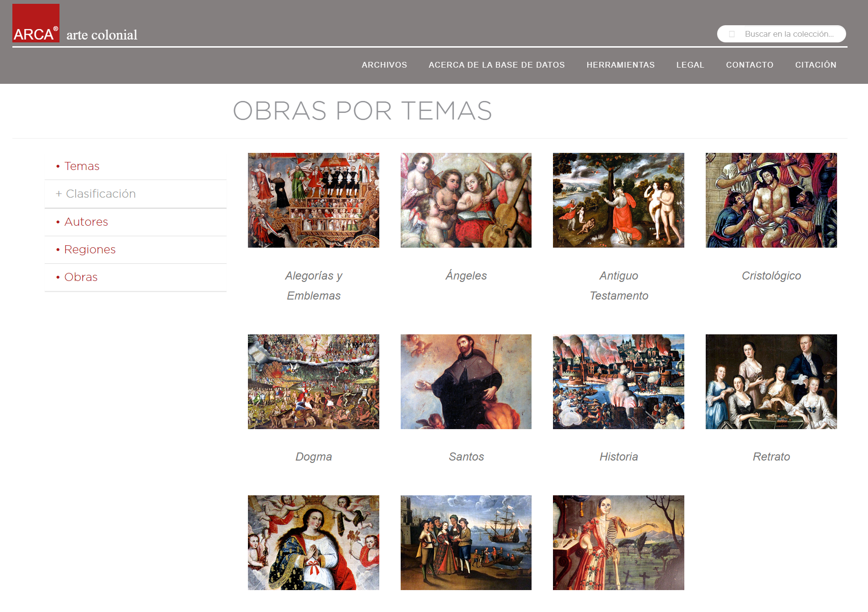Select the Cristológico theme image
The image size is (868, 612).
pyautogui.click(x=771, y=200)
